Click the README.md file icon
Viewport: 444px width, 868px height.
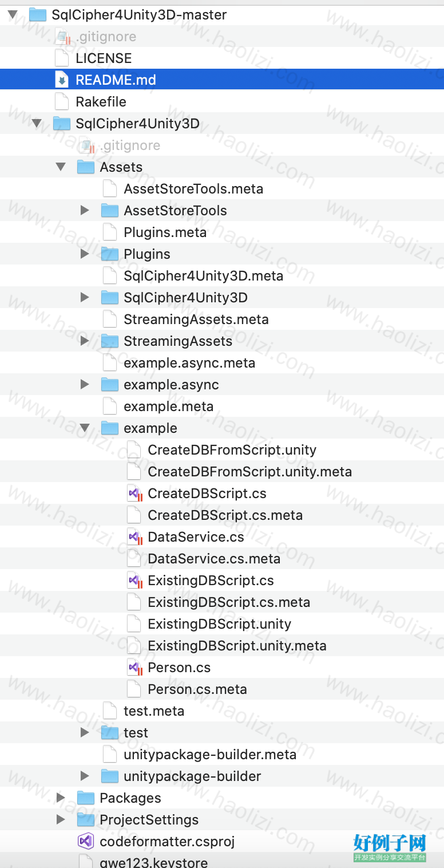point(61,80)
